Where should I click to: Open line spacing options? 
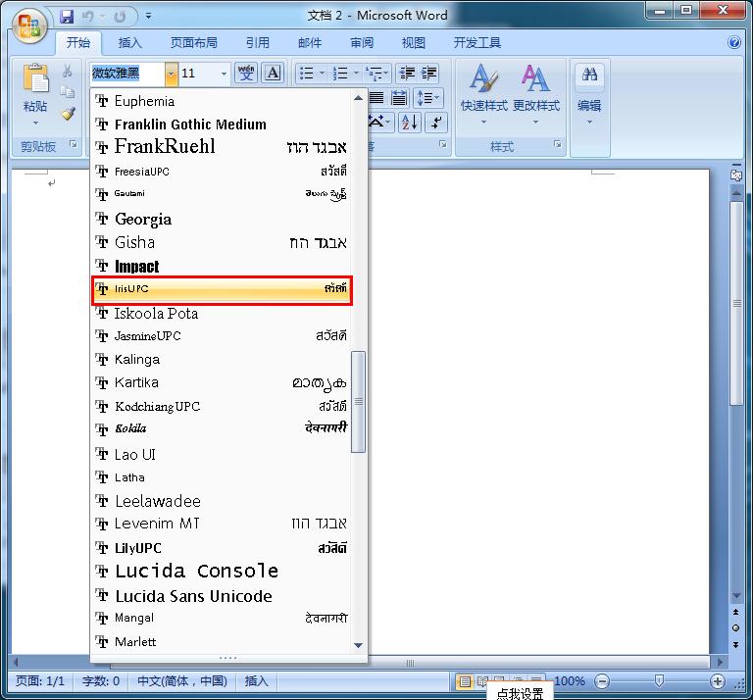[x=428, y=98]
